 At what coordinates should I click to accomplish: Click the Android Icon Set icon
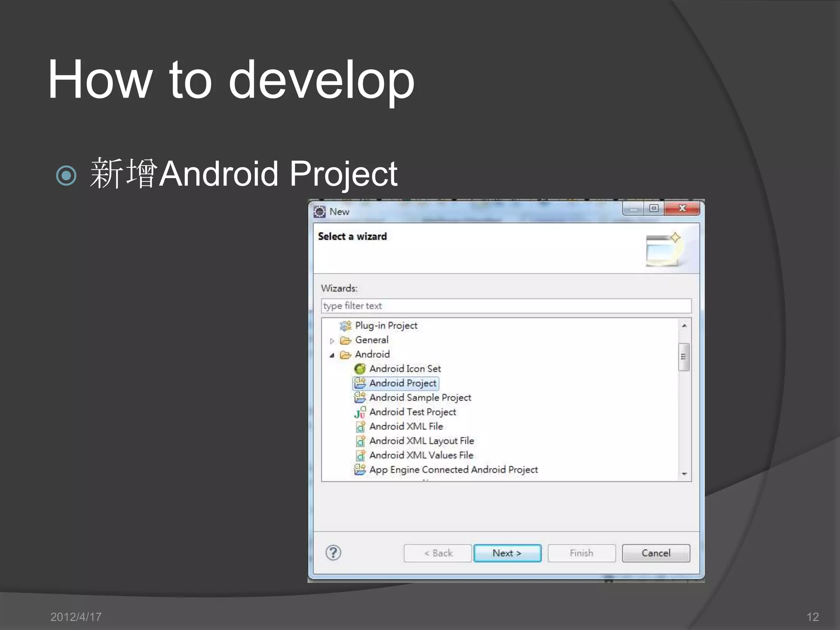360,369
